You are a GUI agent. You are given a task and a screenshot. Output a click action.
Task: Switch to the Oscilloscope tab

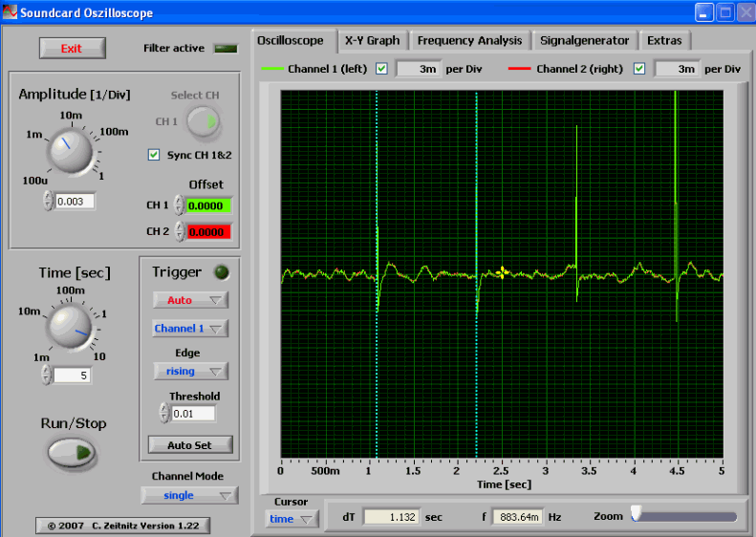[x=291, y=40]
